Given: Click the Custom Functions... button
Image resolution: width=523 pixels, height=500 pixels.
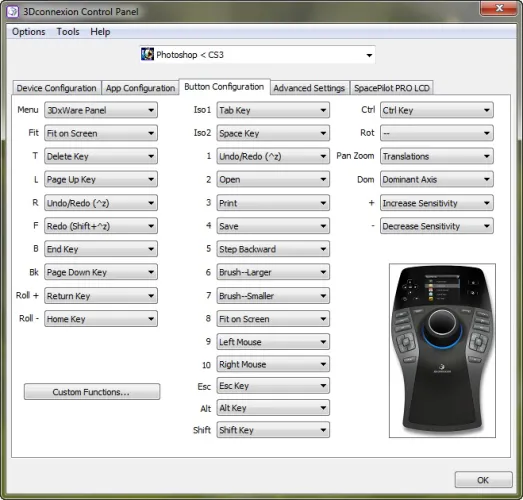Looking at the screenshot, I should pyautogui.click(x=92, y=392).
